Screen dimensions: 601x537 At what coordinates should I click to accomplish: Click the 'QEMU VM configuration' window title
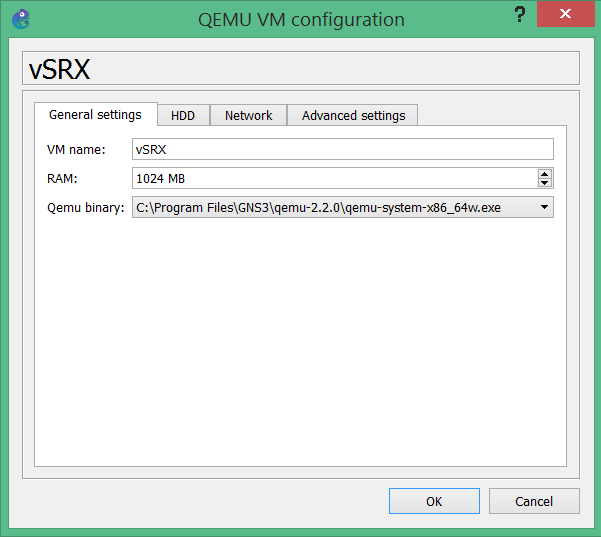pos(301,20)
